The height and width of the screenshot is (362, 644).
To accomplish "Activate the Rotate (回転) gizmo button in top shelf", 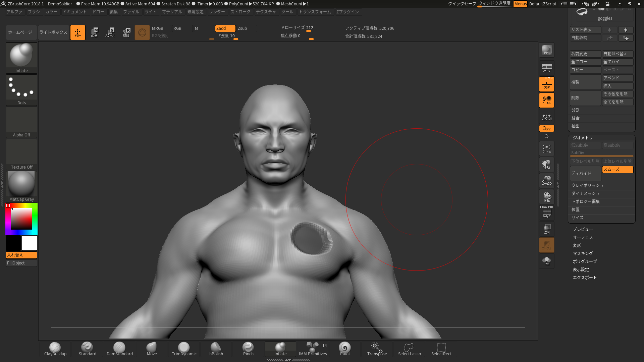I will tap(126, 33).
